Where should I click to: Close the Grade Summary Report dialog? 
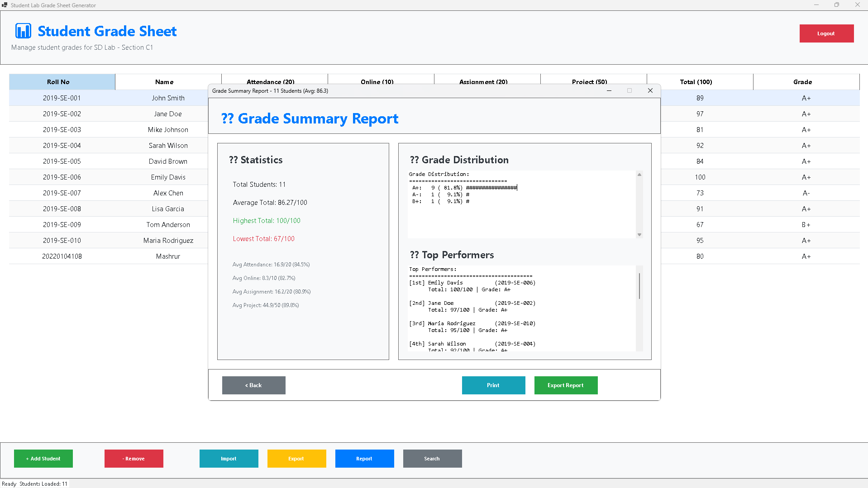click(x=650, y=90)
